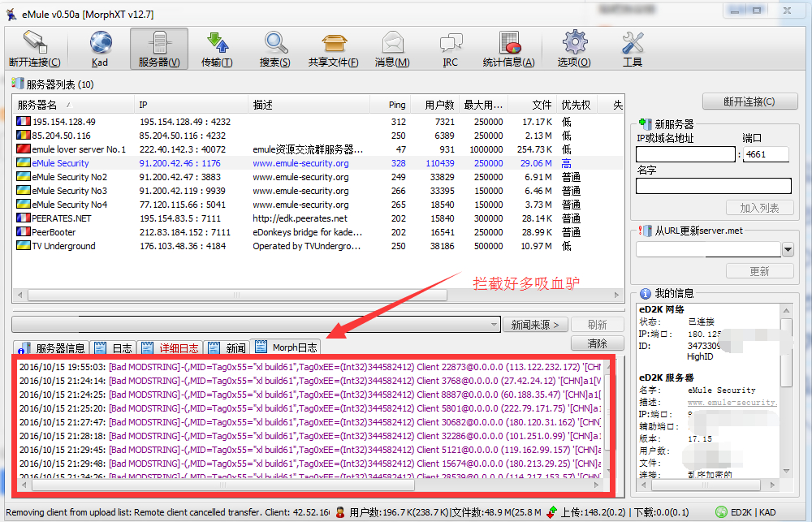
Task: Click the server list header icon
Action: pyautogui.click(x=18, y=84)
